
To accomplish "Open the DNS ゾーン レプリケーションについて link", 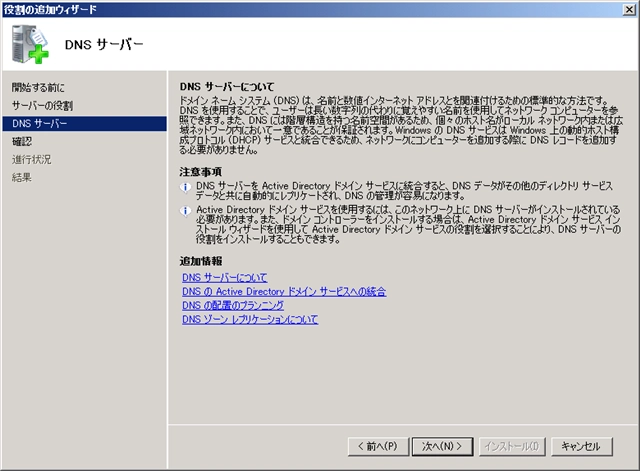I will [x=250, y=320].
